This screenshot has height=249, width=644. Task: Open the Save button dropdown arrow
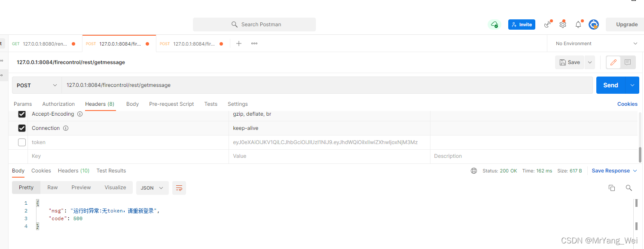point(590,62)
